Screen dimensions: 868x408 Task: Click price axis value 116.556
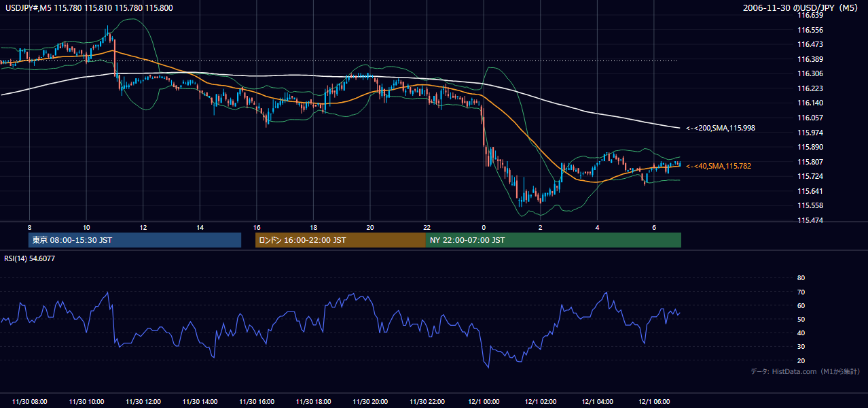[810, 30]
